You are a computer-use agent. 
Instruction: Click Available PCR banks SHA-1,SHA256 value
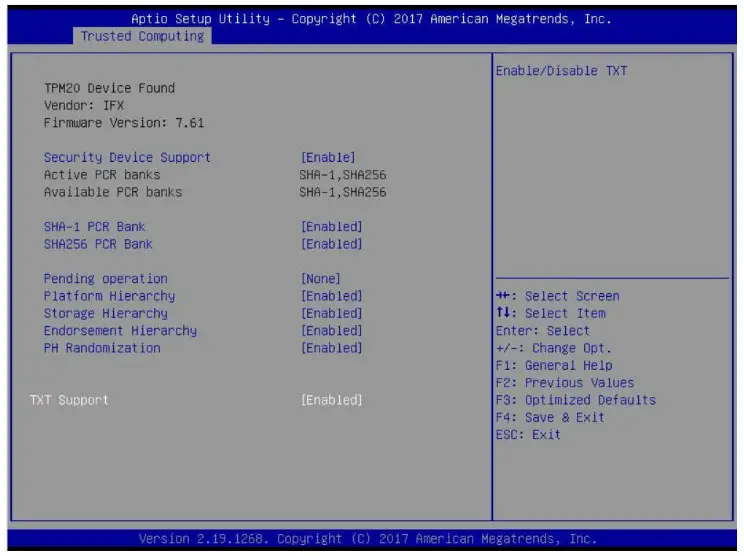pos(343,192)
